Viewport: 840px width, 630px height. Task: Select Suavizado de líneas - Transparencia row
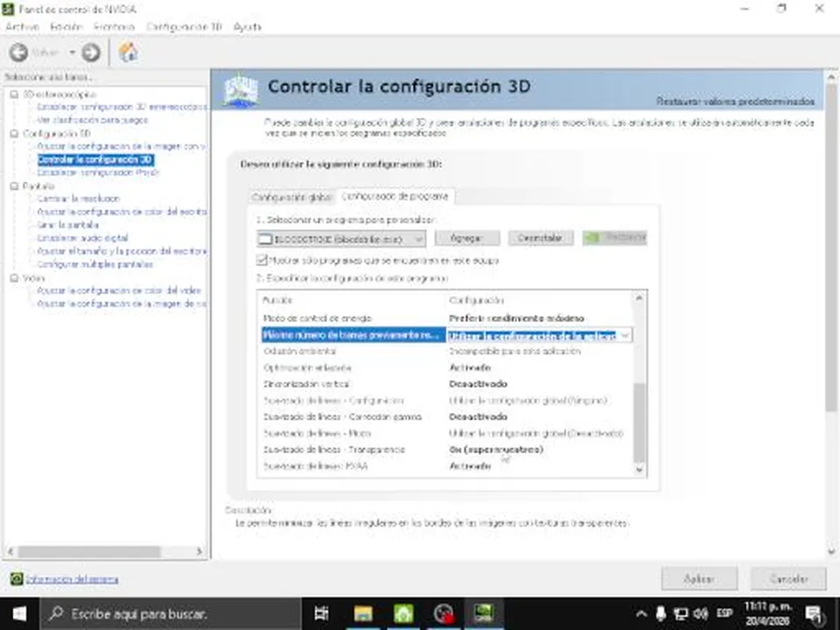click(445, 450)
